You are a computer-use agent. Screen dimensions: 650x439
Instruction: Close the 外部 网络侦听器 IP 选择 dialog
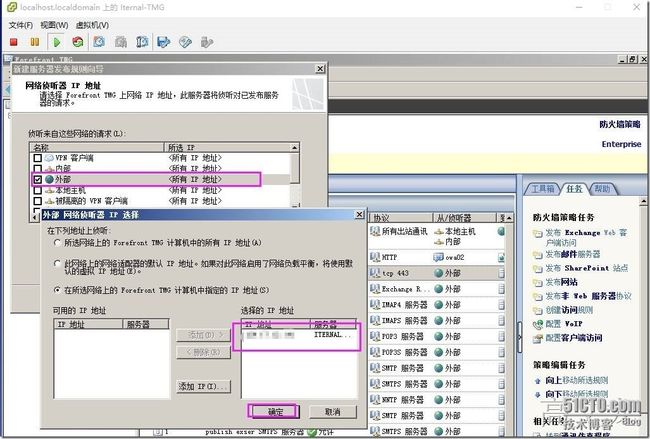pyautogui.click(x=359, y=214)
